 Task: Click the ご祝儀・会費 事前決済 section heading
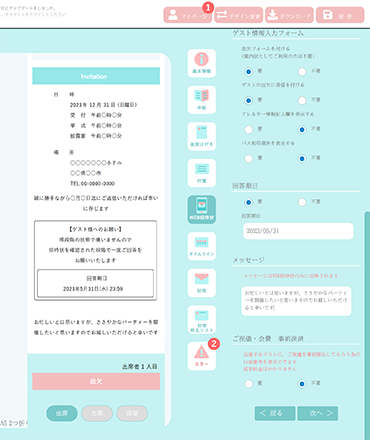point(268,339)
